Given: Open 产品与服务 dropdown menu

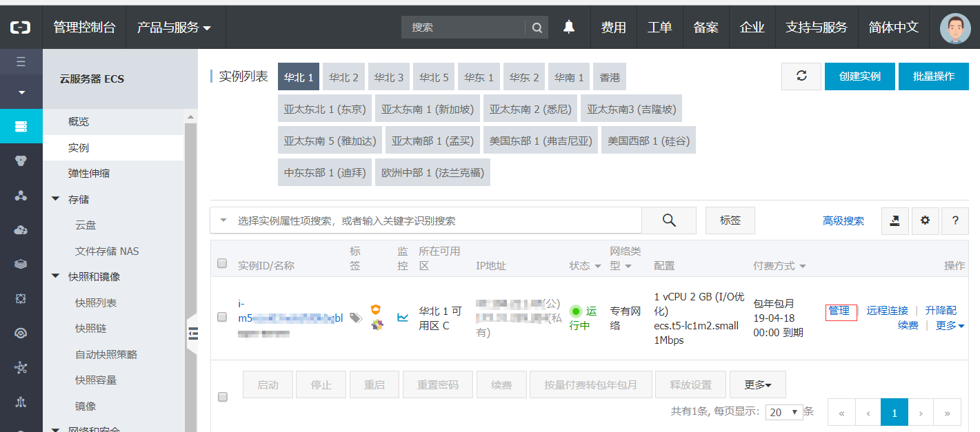Looking at the screenshot, I should 174,28.
